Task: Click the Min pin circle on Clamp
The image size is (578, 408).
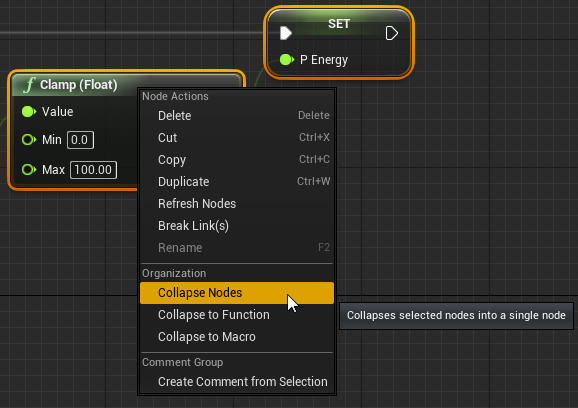Action: tap(29, 140)
